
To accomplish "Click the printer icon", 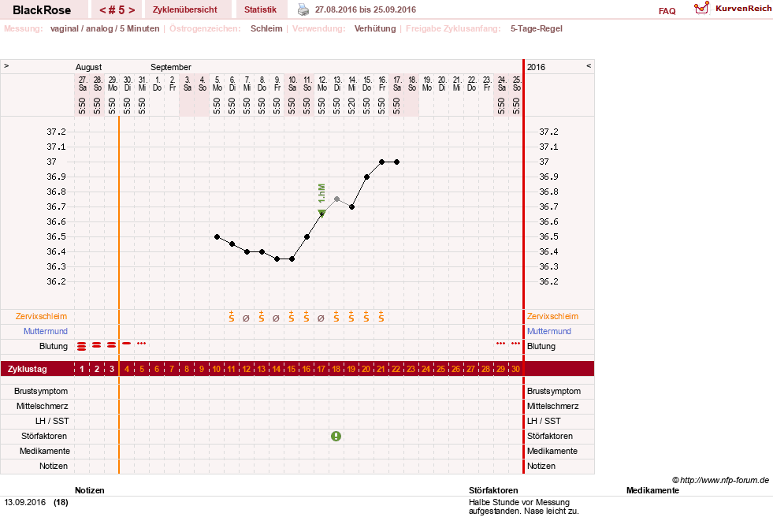I will pyautogui.click(x=303, y=9).
